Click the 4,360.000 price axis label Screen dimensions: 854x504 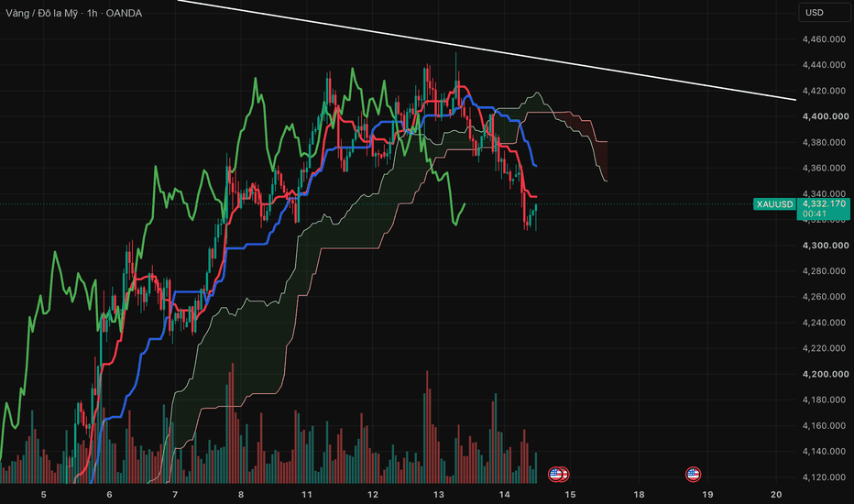(x=824, y=168)
